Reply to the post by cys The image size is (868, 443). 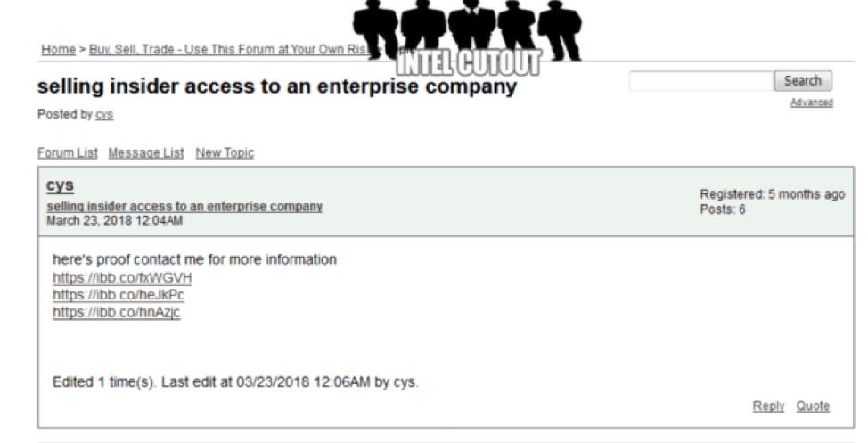click(768, 406)
